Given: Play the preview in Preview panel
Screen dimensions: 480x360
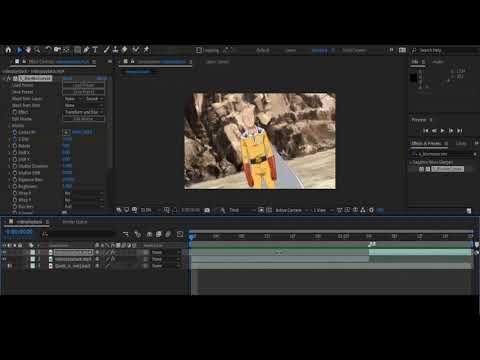Looking at the screenshot, I should pyautogui.click(x=443, y=131).
